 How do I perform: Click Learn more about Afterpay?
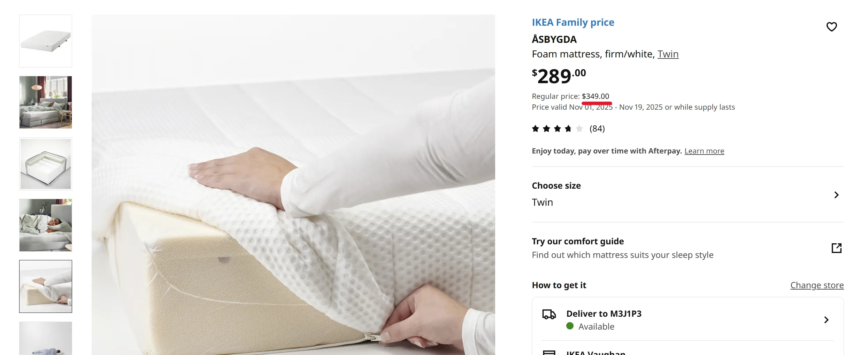[704, 151]
